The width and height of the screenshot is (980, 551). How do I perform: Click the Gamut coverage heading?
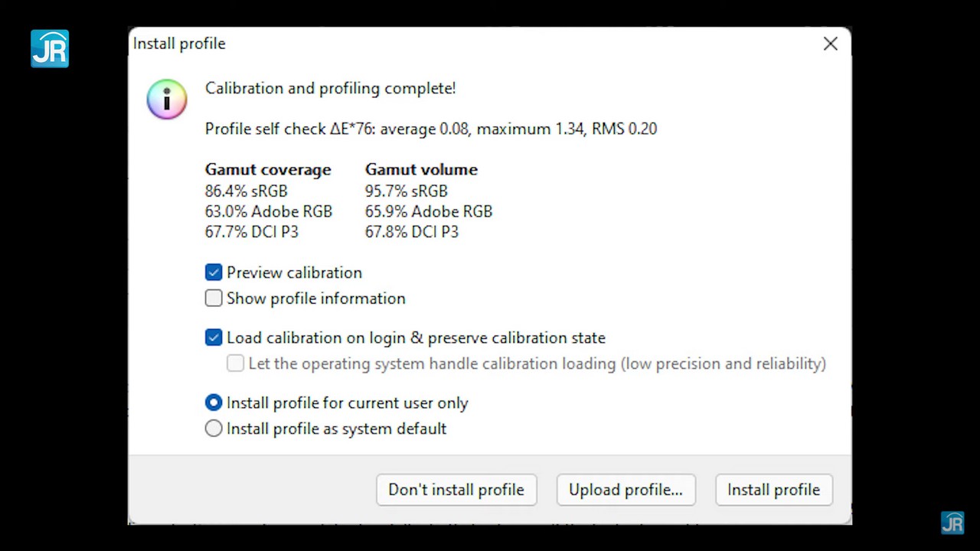(268, 170)
